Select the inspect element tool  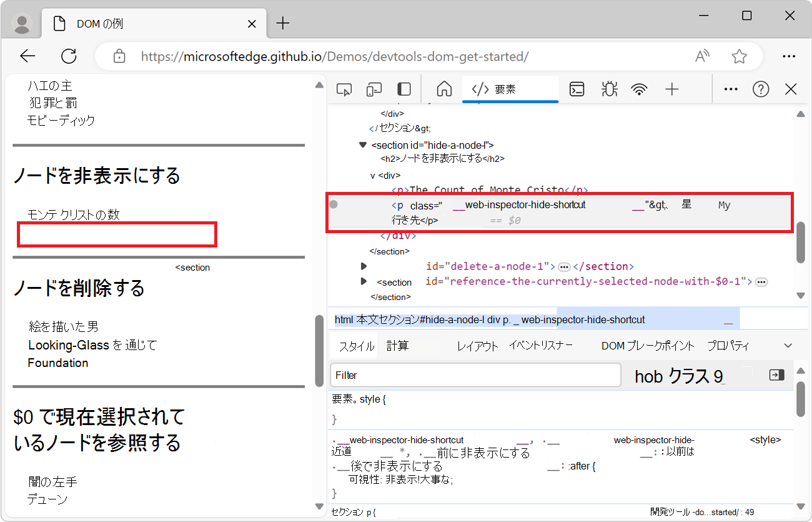[344, 89]
